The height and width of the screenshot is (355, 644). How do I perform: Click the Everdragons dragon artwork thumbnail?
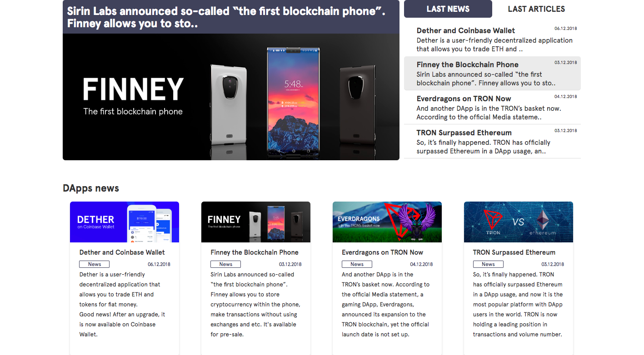tap(387, 222)
